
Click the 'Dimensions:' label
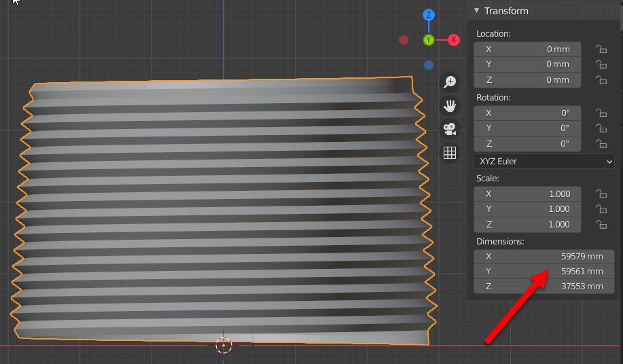coord(500,241)
